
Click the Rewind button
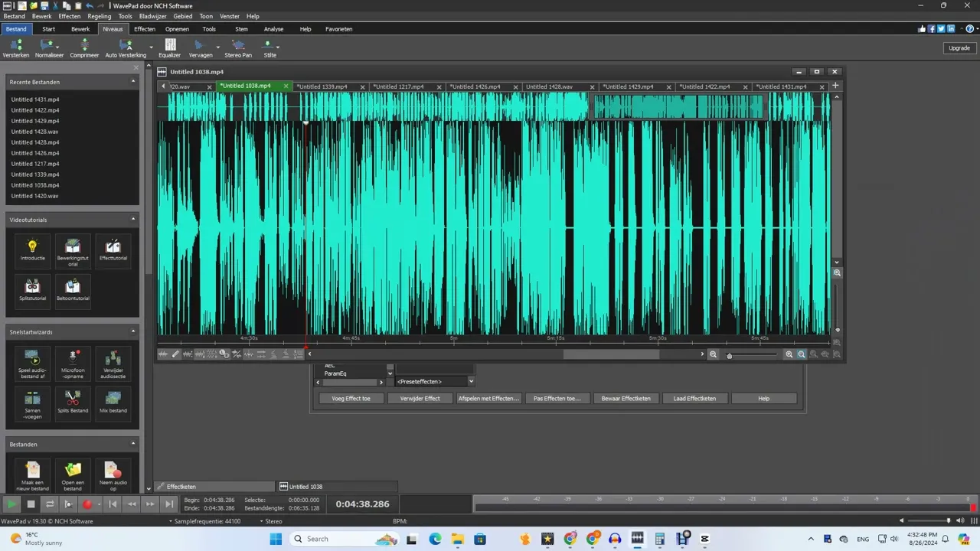point(132,504)
